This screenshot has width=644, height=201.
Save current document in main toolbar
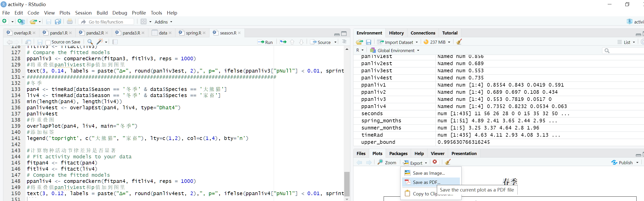click(x=48, y=22)
